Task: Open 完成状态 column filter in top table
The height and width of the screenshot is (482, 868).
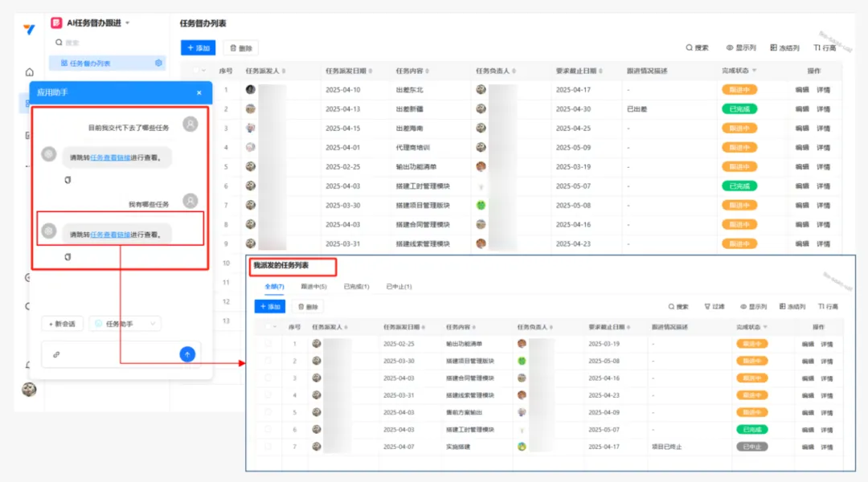Action: click(754, 71)
